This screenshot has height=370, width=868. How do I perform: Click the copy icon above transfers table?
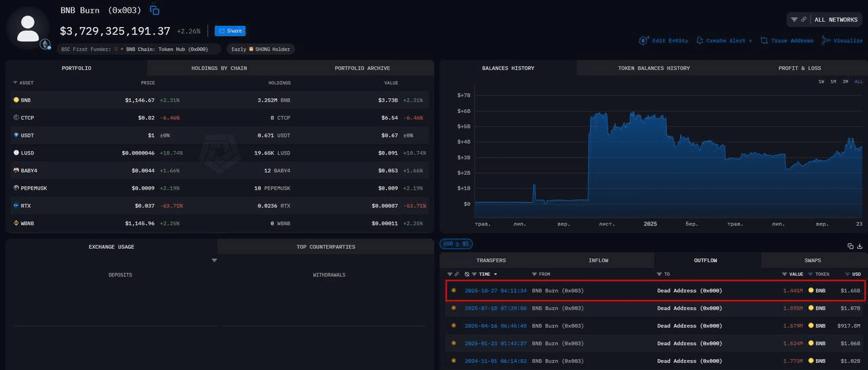[850, 246]
